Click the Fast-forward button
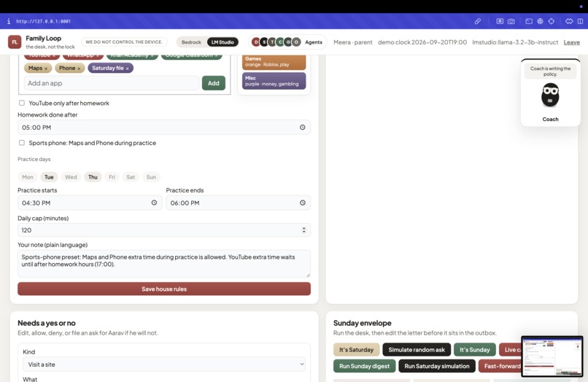 pos(500,366)
